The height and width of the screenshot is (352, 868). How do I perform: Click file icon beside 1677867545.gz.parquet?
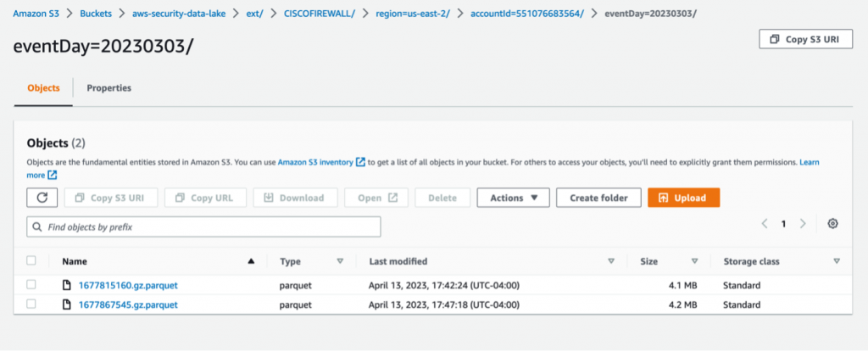67,305
